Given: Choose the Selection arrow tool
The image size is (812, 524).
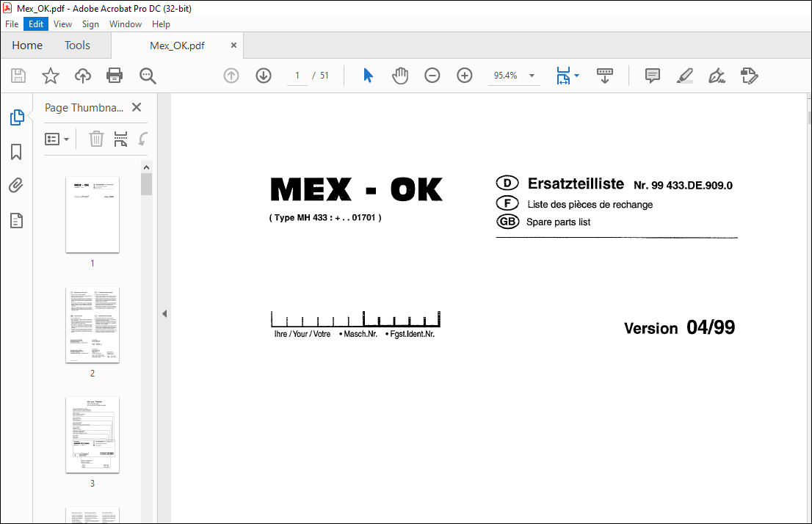Looking at the screenshot, I should click(369, 76).
